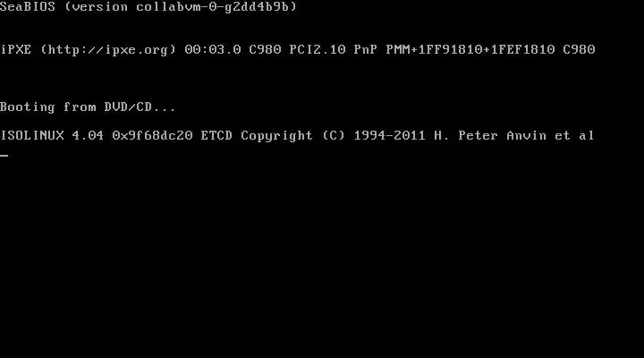
Task: Click the 00:03.0 PCI address text
Action: [x=213, y=50]
